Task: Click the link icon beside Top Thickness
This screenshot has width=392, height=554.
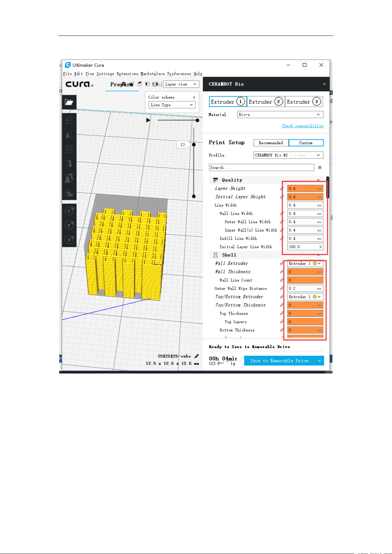Action: (282, 313)
